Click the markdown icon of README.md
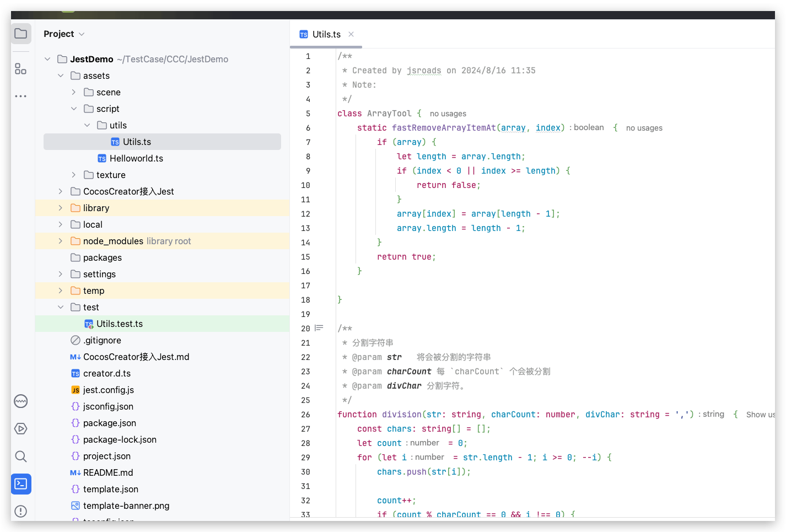 coord(76,472)
